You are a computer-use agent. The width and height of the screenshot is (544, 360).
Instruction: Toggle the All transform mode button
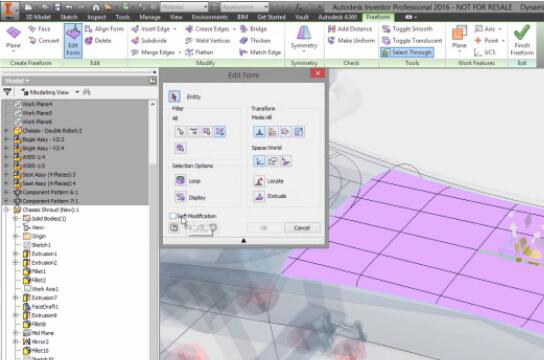point(259,132)
